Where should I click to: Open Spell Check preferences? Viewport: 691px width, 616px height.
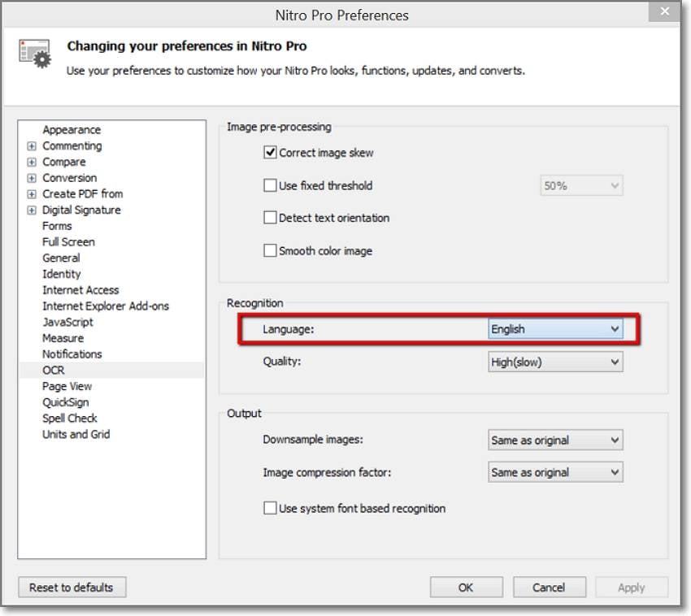(70, 419)
